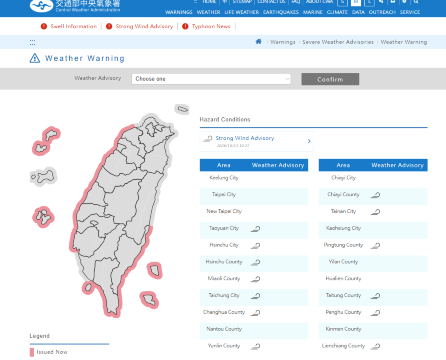Click the New Taipei City row text
This screenshot has width=446, height=360.
224,211
